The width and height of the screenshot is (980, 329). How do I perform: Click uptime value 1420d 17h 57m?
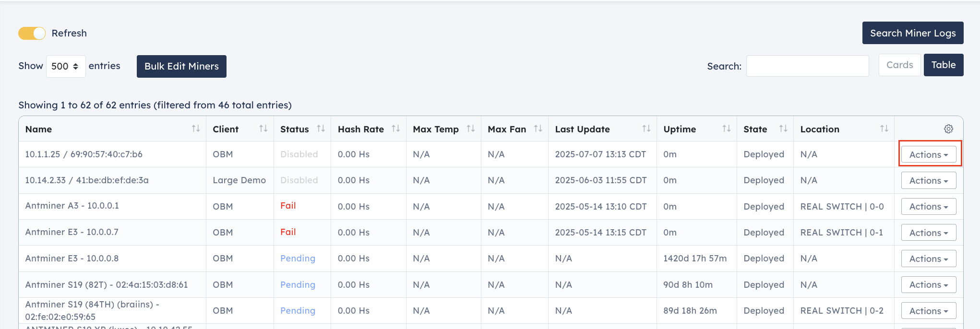tap(695, 258)
